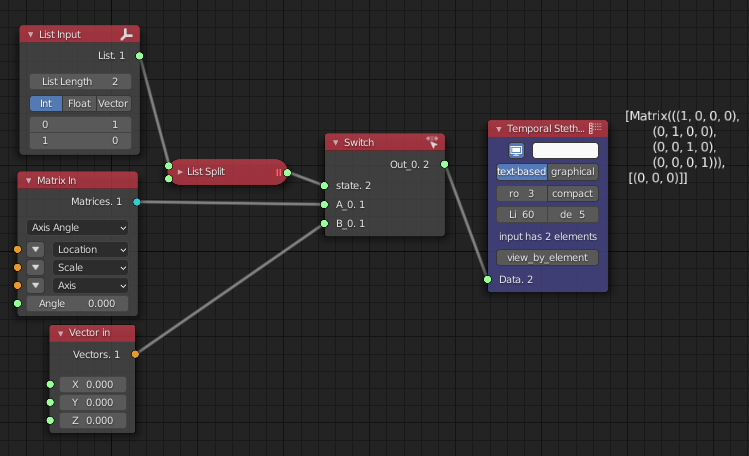749x456 pixels.
Task: Click the X value field
Action: click(x=93, y=385)
